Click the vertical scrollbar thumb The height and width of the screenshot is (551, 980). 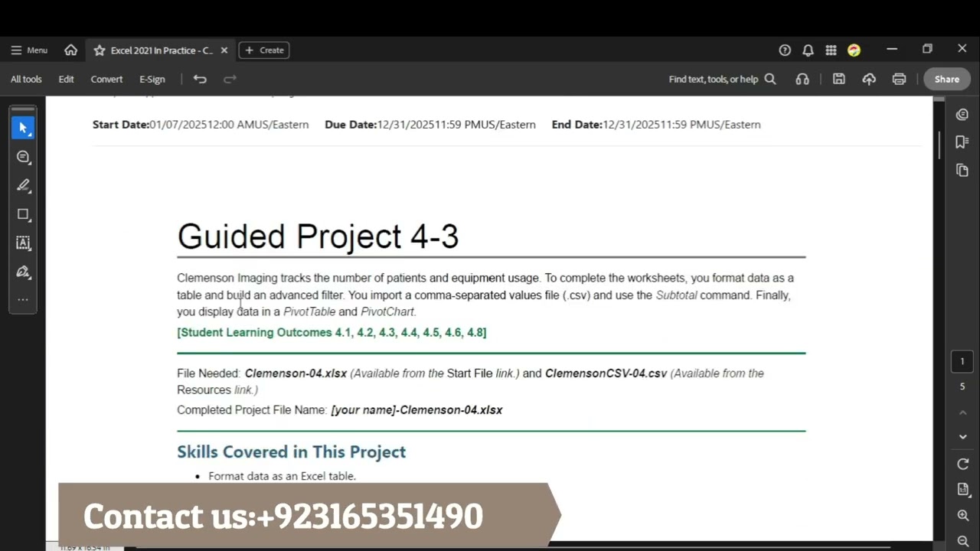939,145
